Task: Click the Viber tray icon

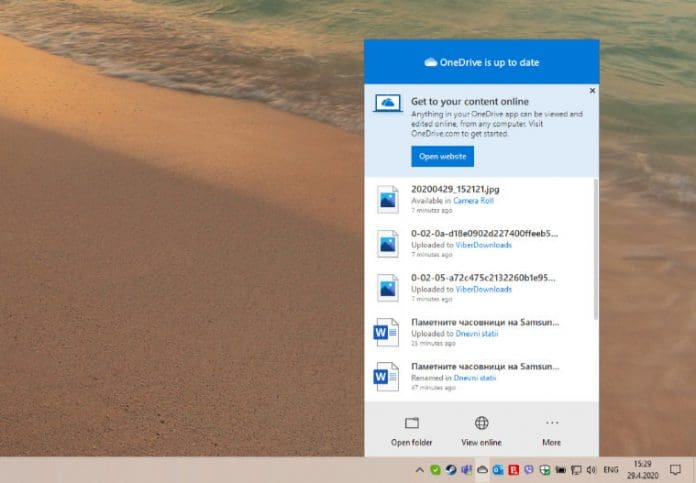Action: click(529, 470)
